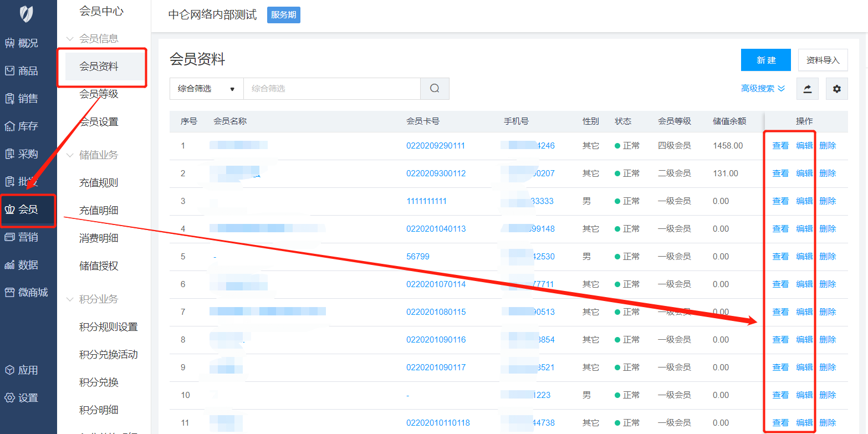Click the search magnifier icon button

tap(435, 89)
